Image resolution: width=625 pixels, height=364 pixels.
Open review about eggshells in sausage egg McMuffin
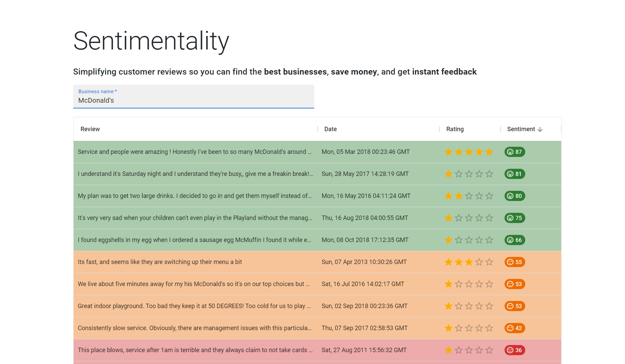(x=194, y=240)
